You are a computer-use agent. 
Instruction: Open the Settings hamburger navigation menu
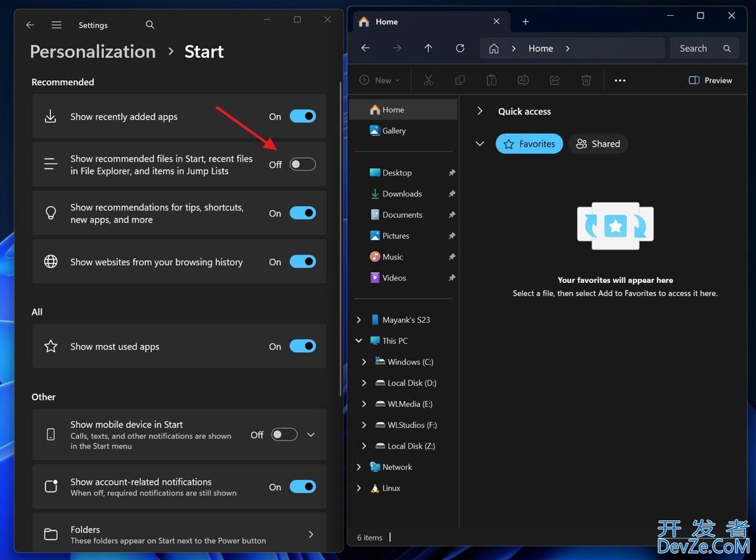click(57, 25)
